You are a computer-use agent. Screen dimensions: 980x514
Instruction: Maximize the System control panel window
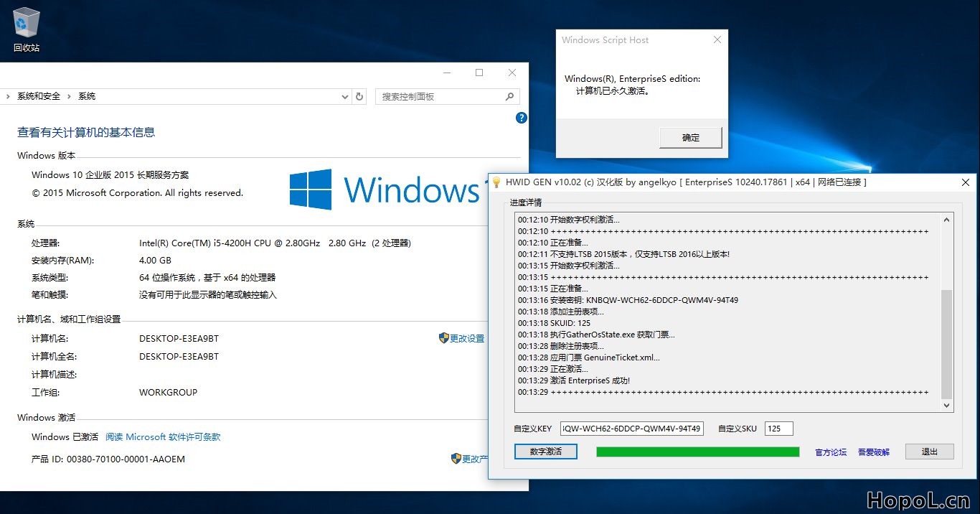pos(479,73)
